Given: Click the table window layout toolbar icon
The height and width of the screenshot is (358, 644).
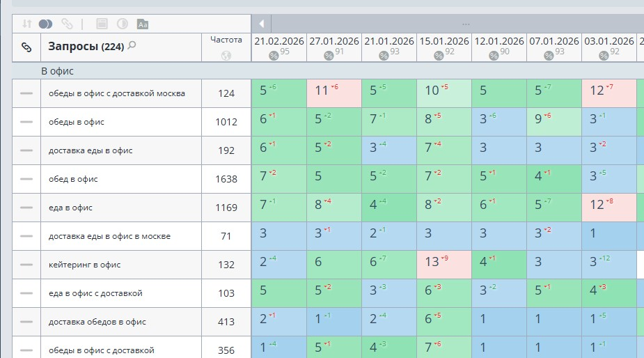Looking at the screenshot, I should (102, 24).
